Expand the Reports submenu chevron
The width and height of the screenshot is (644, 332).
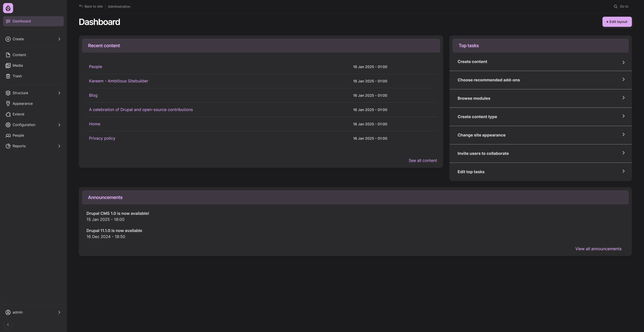pyautogui.click(x=59, y=146)
